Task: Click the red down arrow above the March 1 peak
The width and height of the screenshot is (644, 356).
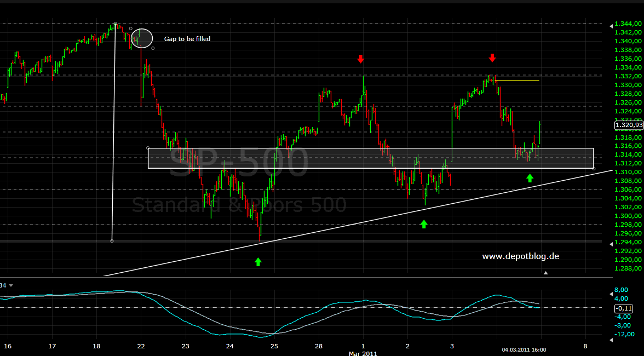Action: pyautogui.click(x=360, y=59)
